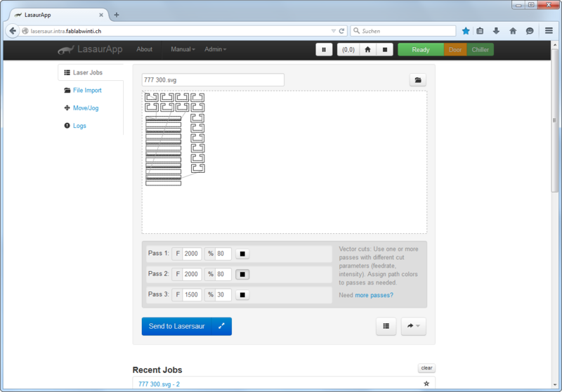The image size is (562, 392).
Task: Clear the recent jobs list
Action: 426,368
